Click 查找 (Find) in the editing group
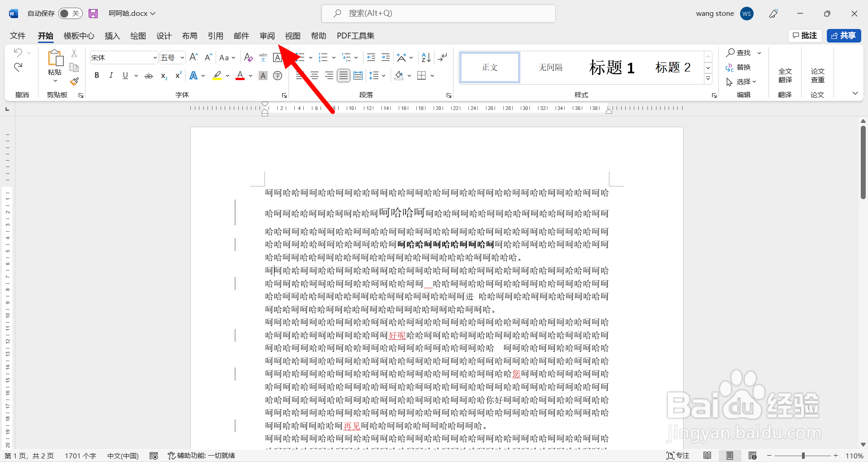The width and height of the screenshot is (868, 462). click(738, 53)
